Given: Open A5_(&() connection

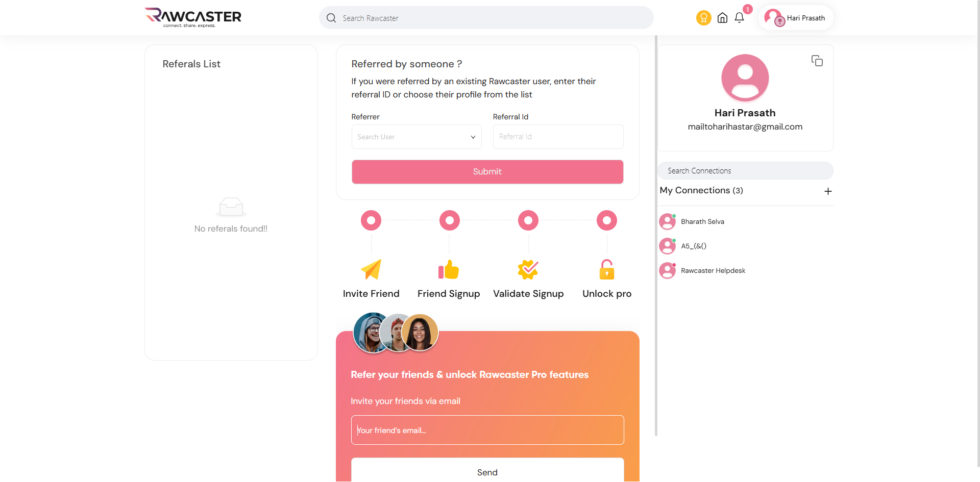Looking at the screenshot, I should [693, 246].
